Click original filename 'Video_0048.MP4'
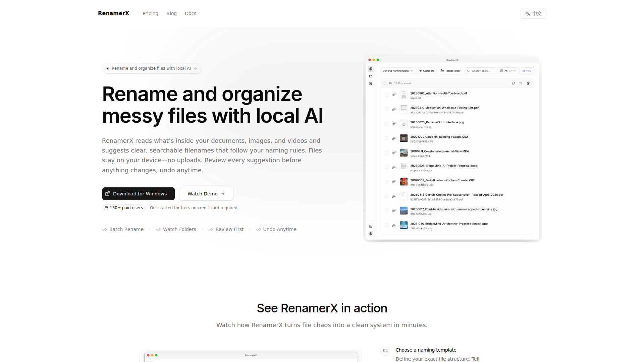Image resolution: width=644 pixels, height=362 pixels. coord(420,156)
